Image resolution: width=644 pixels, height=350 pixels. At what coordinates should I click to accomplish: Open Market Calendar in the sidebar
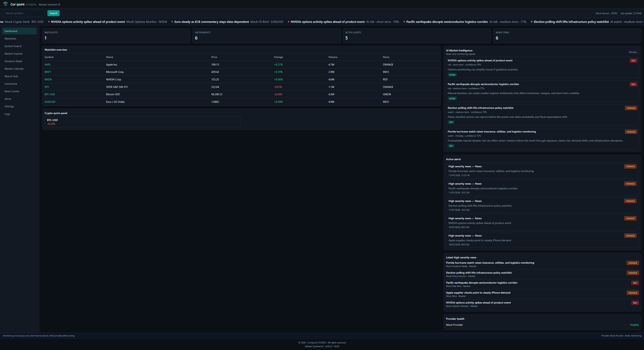point(20,69)
